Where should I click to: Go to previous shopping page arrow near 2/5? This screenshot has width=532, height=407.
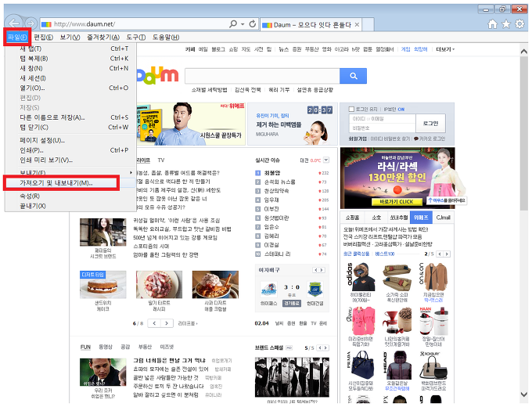coord(440,254)
